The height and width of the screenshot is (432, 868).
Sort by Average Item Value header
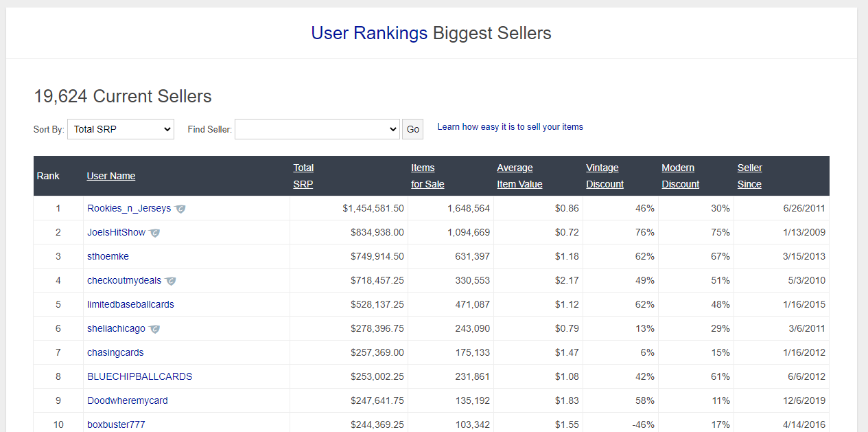(x=519, y=176)
